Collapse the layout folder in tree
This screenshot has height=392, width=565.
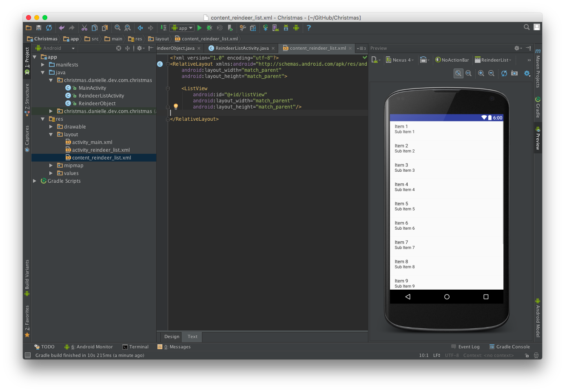coord(51,135)
